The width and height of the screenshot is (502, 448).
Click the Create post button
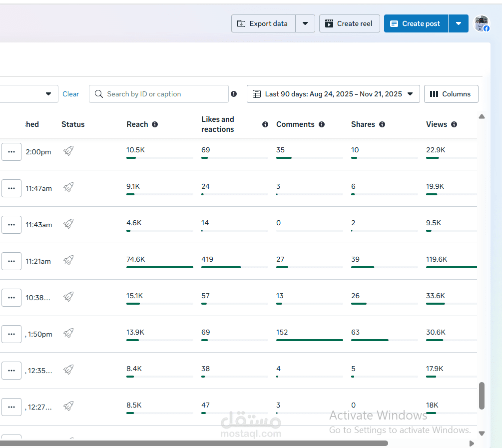(416, 23)
